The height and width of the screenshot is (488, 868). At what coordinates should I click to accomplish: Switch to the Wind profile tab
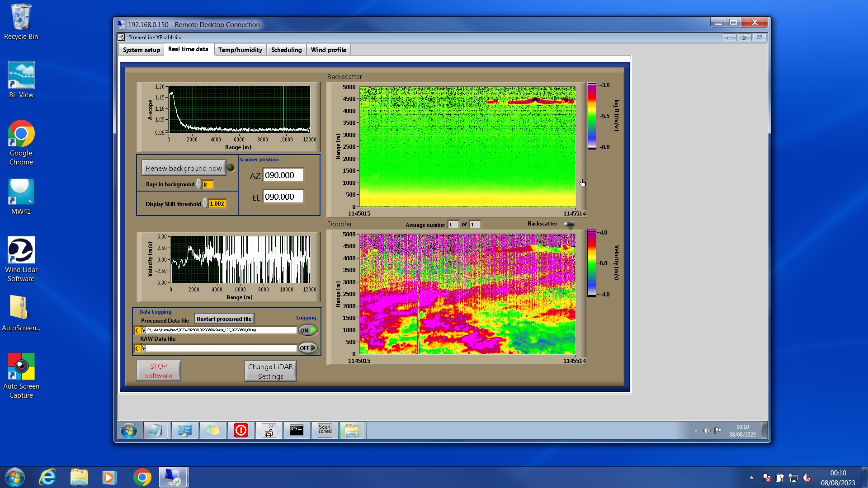click(328, 50)
